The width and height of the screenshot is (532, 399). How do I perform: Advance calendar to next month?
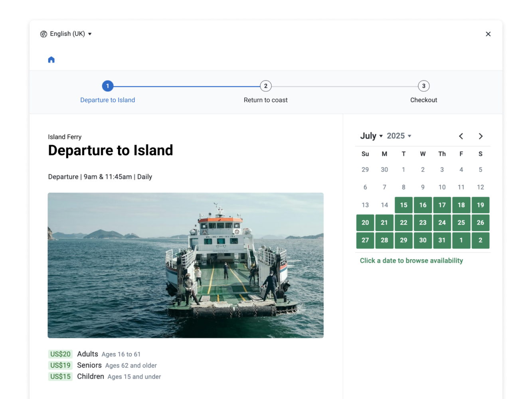click(481, 136)
